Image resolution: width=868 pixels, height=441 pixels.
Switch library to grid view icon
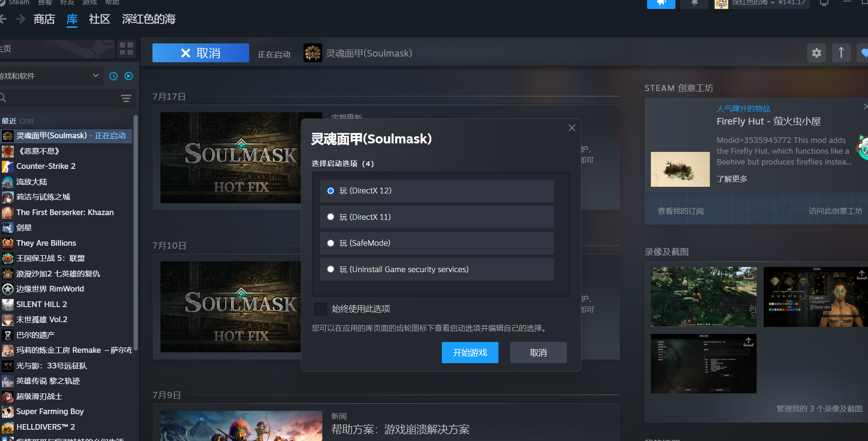coord(126,49)
